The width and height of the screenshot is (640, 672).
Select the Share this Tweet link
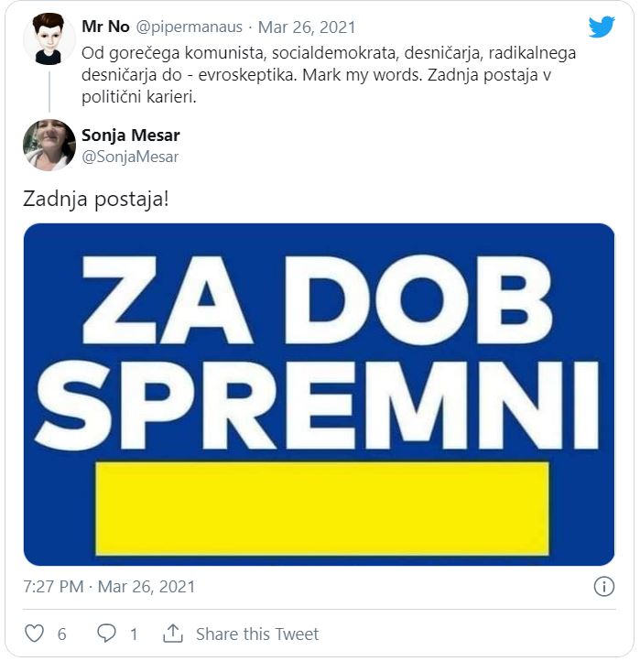(257, 634)
